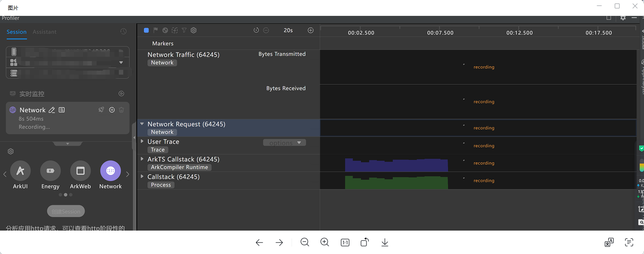
Task: Click the flag marker icon in toolbar
Action: point(155,30)
